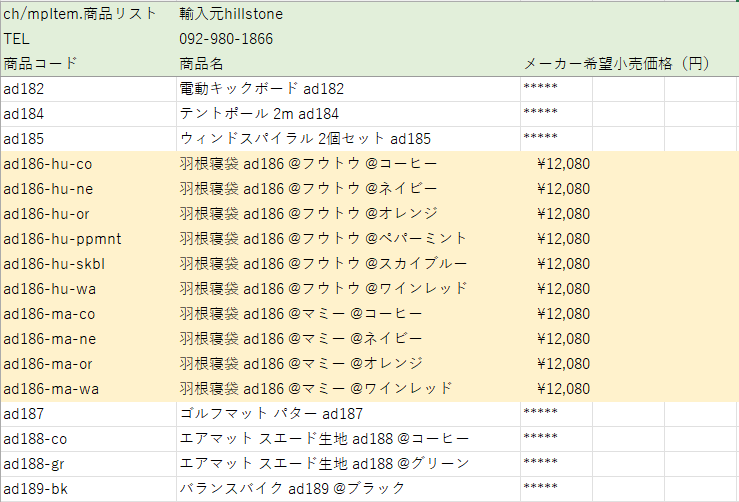Click the 電動キックボード ad182 name cell
The height and width of the screenshot is (502, 739).
pos(260,89)
